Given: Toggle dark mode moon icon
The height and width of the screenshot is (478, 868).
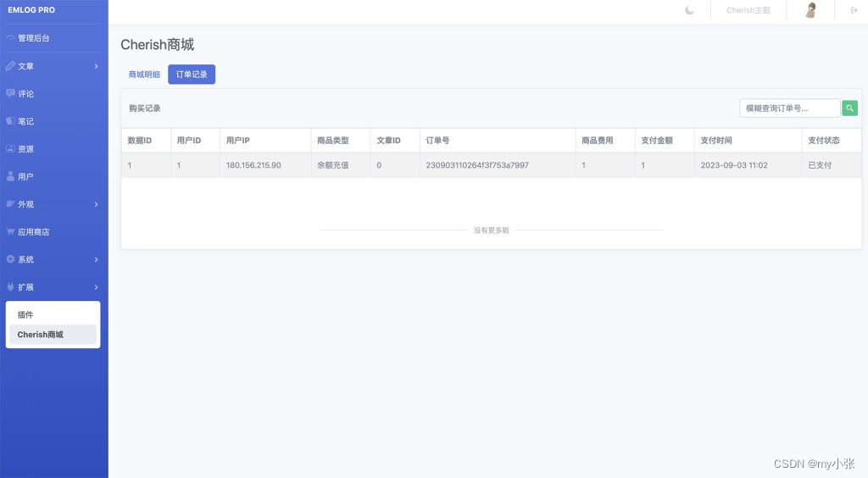Looking at the screenshot, I should pyautogui.click(x=689, y=10).
